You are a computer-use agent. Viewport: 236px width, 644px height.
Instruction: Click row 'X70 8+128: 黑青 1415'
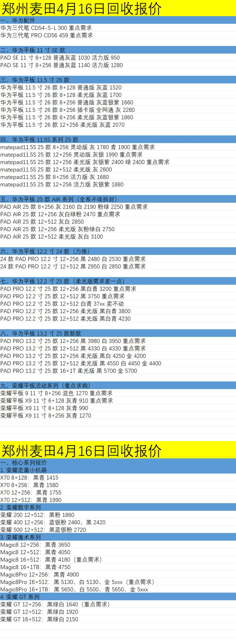pyautogui.click(x=118, y=478)
